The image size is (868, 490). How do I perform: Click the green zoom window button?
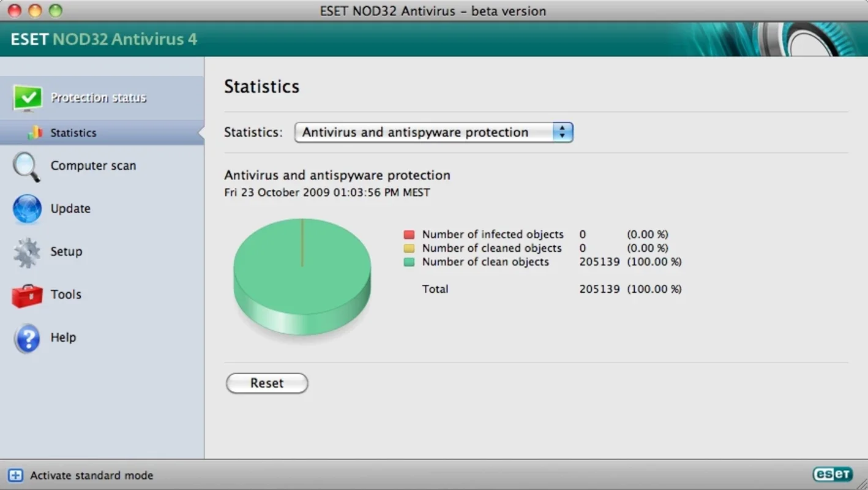click(x=56, y=10)
